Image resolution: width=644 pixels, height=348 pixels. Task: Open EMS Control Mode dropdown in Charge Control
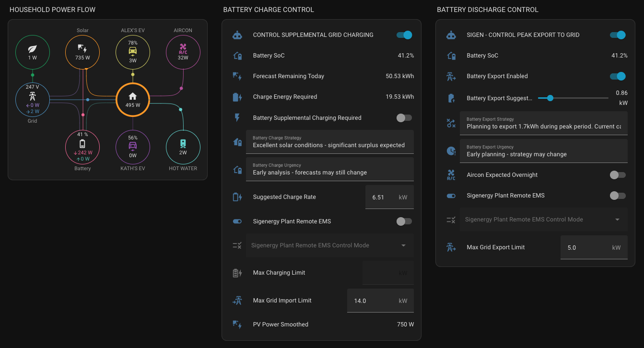(x=329, y=245)
